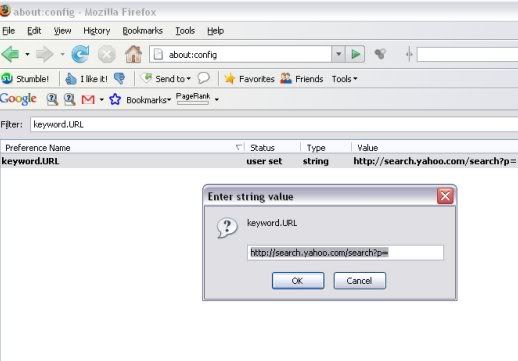
Task: Expand the address bar URL dropdown
Action: click(338, 54)
